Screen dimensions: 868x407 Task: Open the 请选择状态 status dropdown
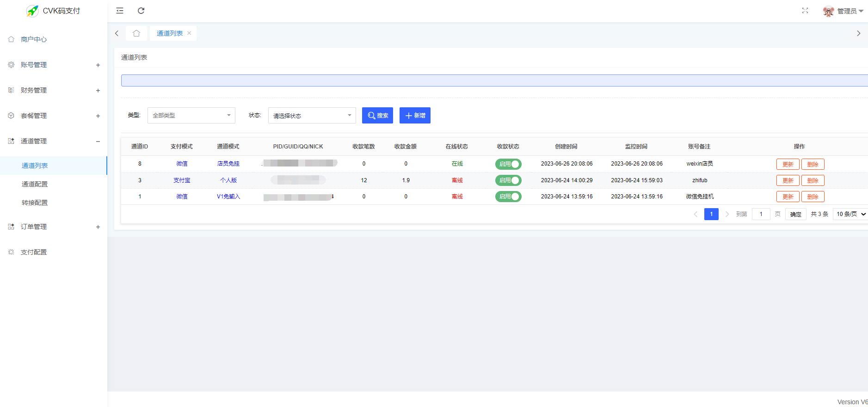(312, 116)
